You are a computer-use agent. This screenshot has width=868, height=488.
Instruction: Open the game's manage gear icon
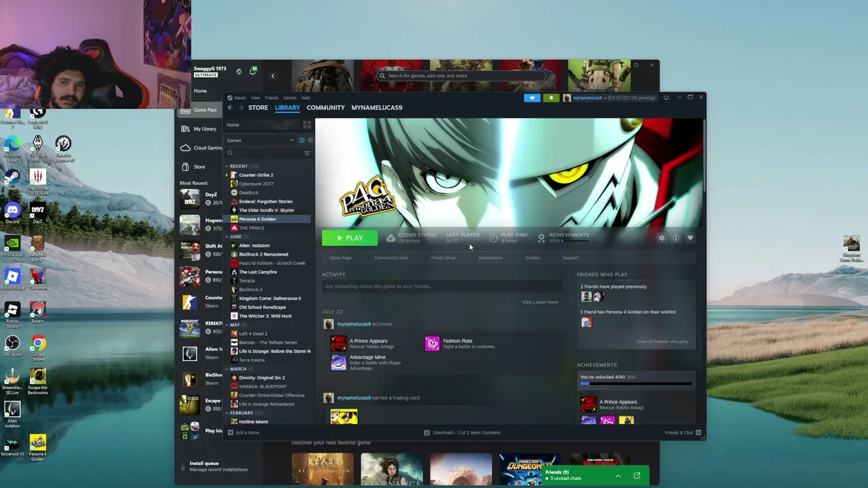662,238
